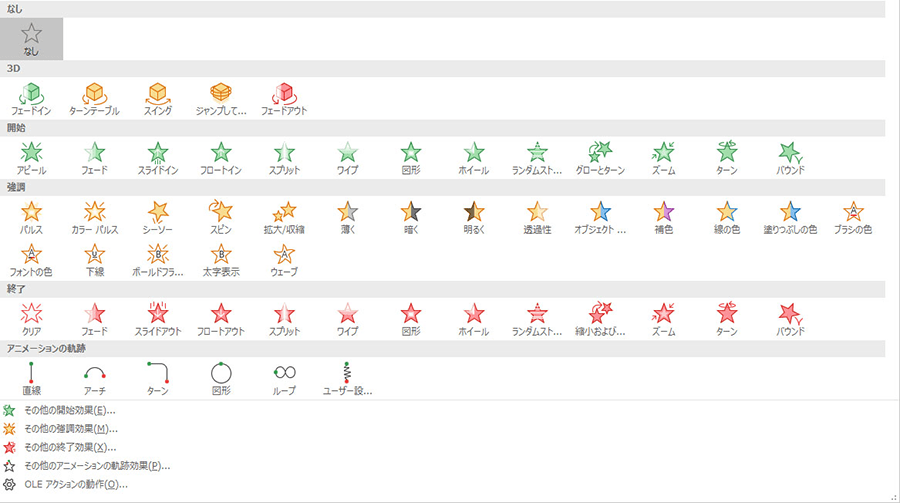Viewport: 900px width, 503px height.
Task: Select the red スプリット exit effect
Action: pos(284,319)
